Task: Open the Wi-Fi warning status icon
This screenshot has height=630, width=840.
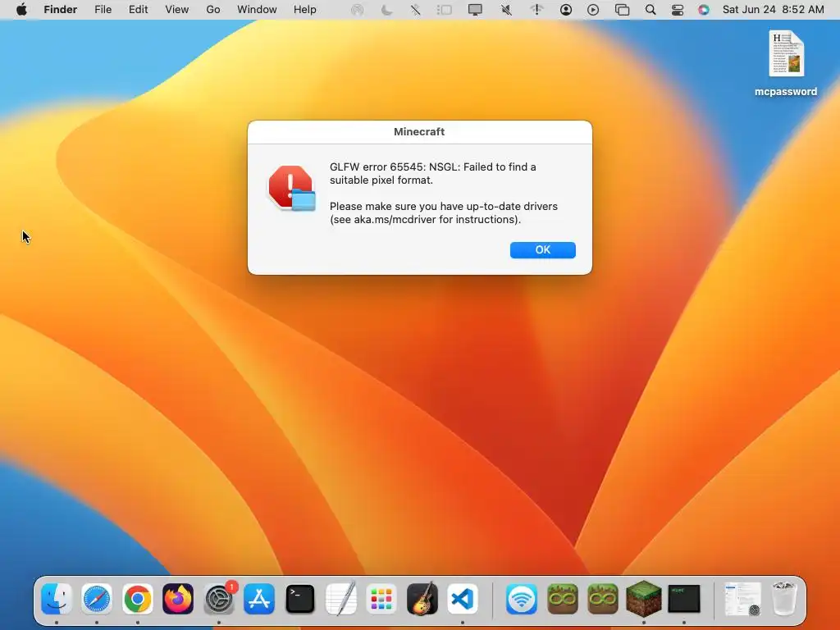Action: (536, 10)
